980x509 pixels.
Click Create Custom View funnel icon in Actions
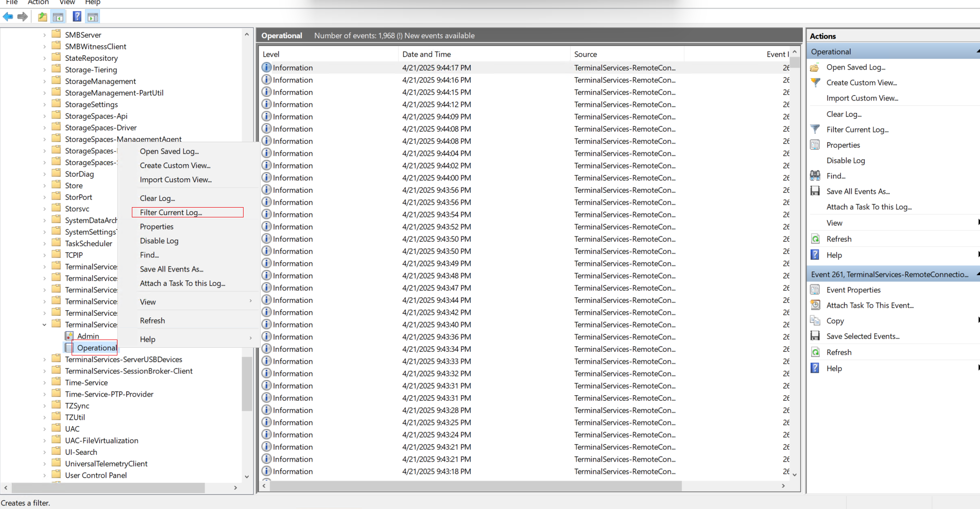pyautogui.click(x=815, y=82)
